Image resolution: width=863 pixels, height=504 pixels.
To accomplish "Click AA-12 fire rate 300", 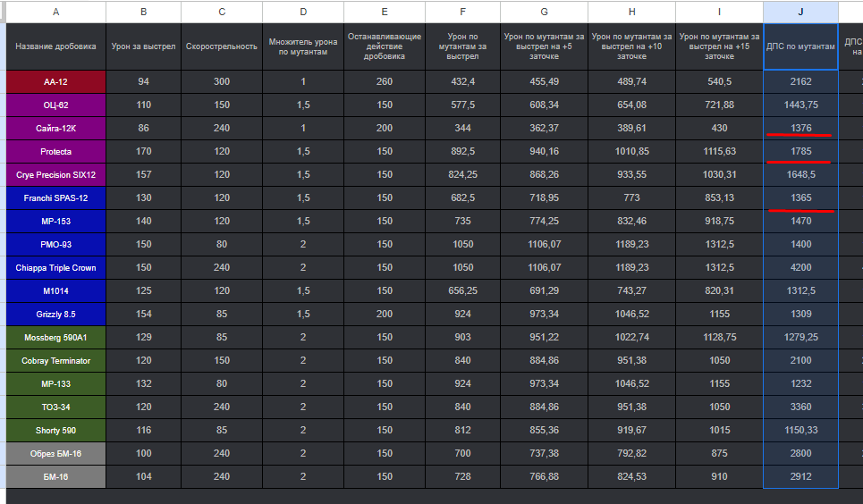I will [x=222, y=81].
